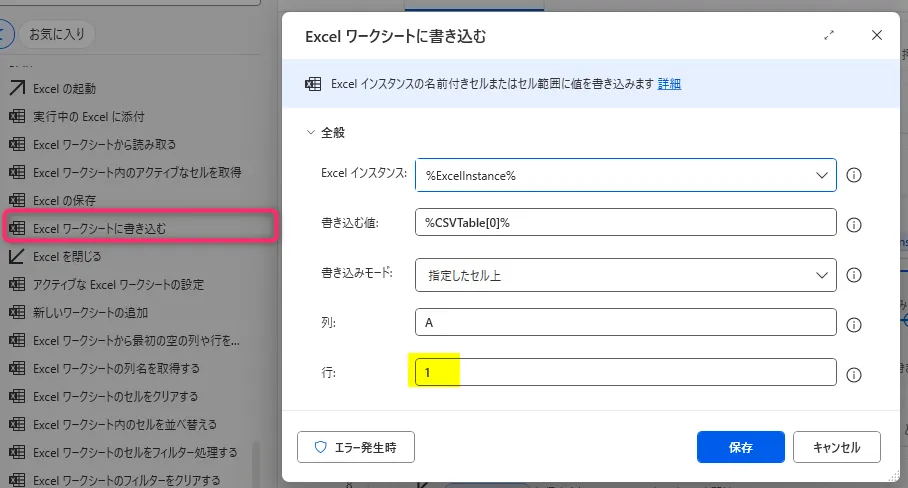Viewport: 908px width, 488px height.
Task: Click the 書き込む値 input field
Action: pos(625,223)
